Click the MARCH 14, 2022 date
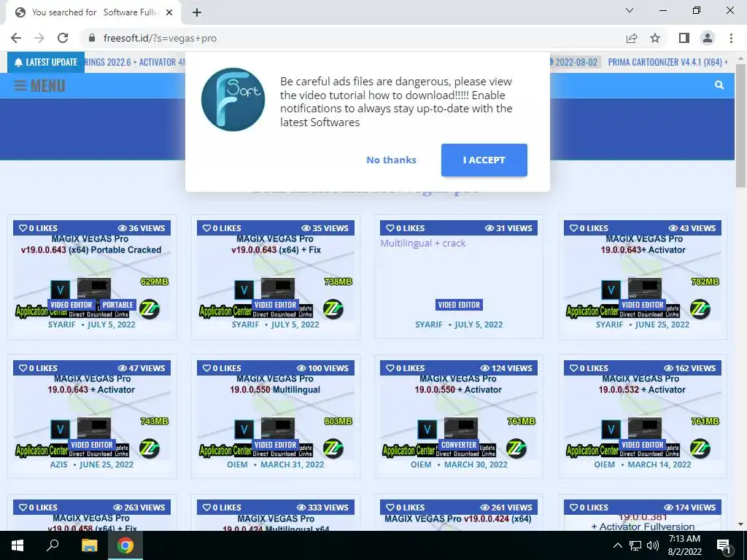Viewport: 747px width, 560px height. point(659,464)
